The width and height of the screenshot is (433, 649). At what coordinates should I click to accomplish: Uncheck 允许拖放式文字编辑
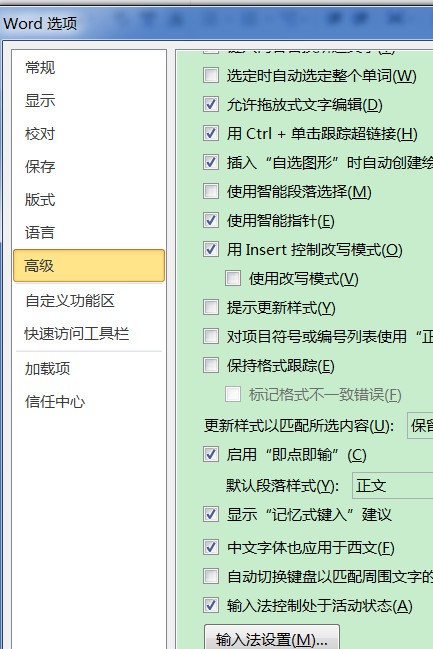point(211,104)
